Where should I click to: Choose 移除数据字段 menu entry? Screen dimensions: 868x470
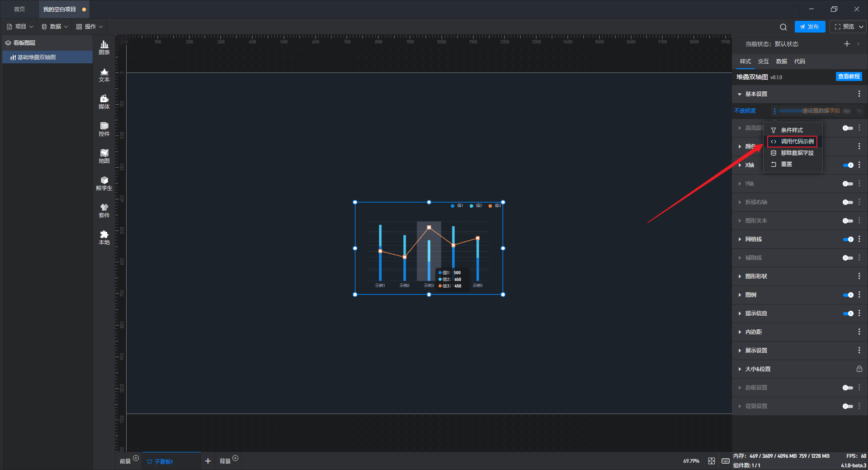click(793, 153)
